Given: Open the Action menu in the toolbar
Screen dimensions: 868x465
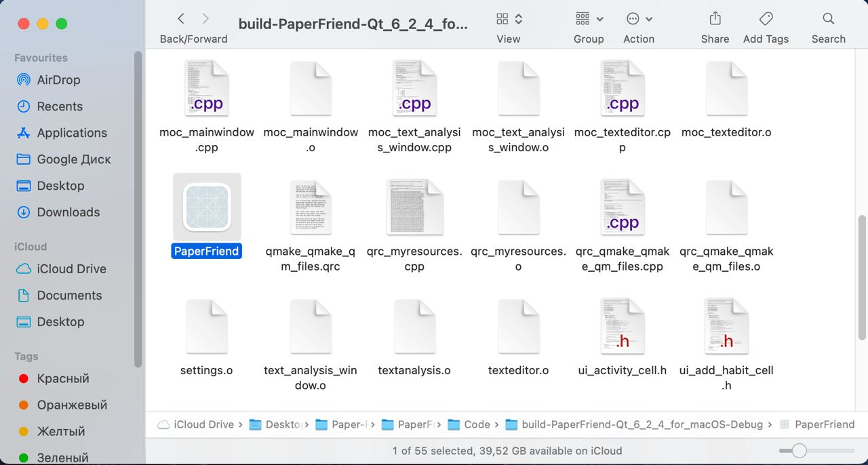Looking at the screenshot, I should click(x=639, y=19).
